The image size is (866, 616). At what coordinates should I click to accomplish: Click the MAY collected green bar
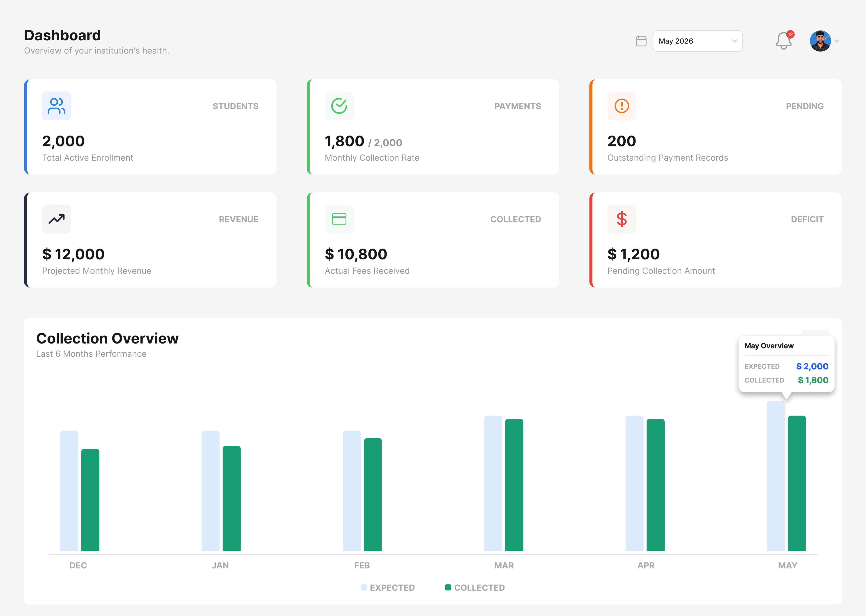coord(797,483)
